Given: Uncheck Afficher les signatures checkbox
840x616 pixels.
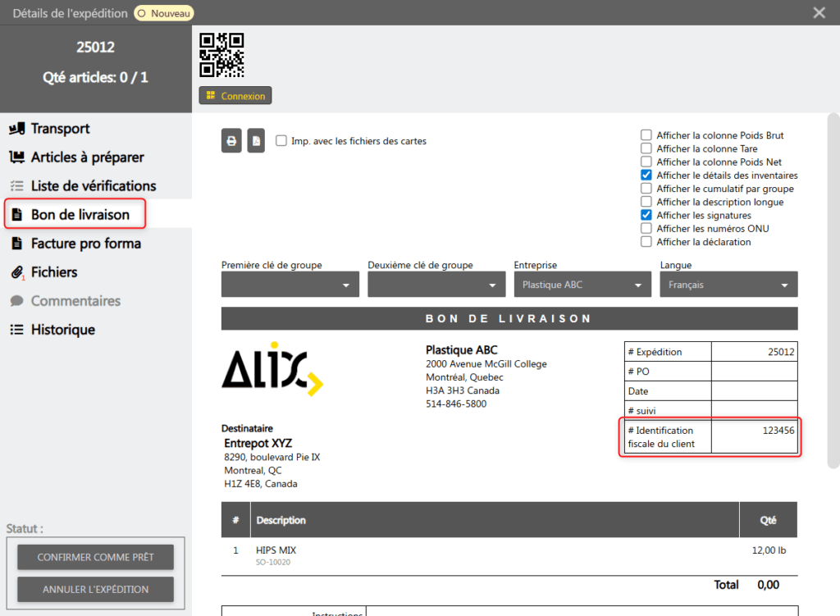Looking at the screenshot, I should coord(646,215).
